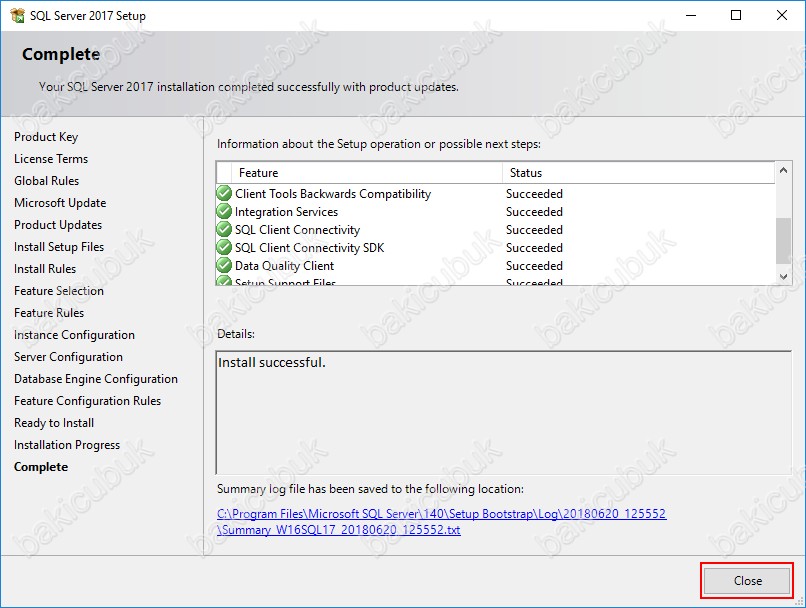Click Succeeded status for Integration Services
The width and height of the screenshot is (806, 608).
[x=534, y=212]
